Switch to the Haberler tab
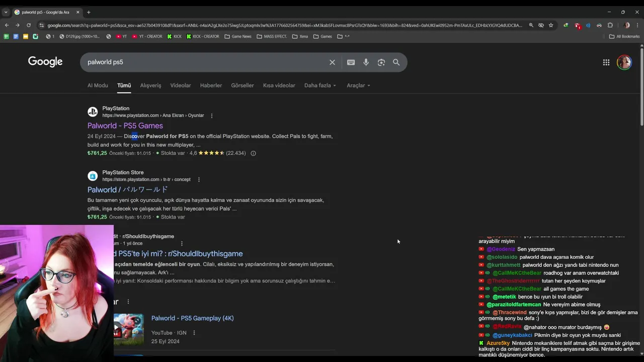This screenshot has height=362, width=644. click(211, 85)
